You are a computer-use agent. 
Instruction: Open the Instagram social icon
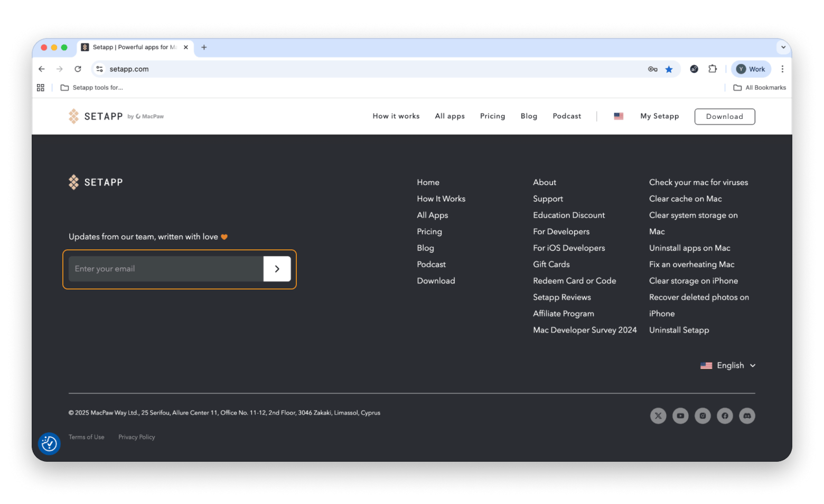[703, 416]
